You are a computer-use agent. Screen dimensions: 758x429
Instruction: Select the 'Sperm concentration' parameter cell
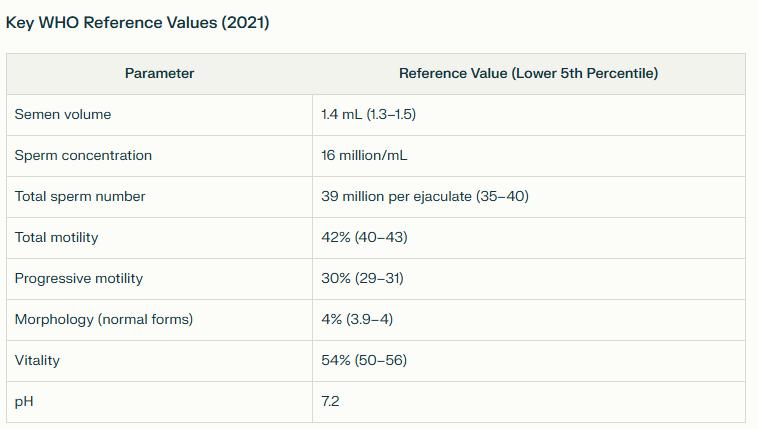click(83, 155)
